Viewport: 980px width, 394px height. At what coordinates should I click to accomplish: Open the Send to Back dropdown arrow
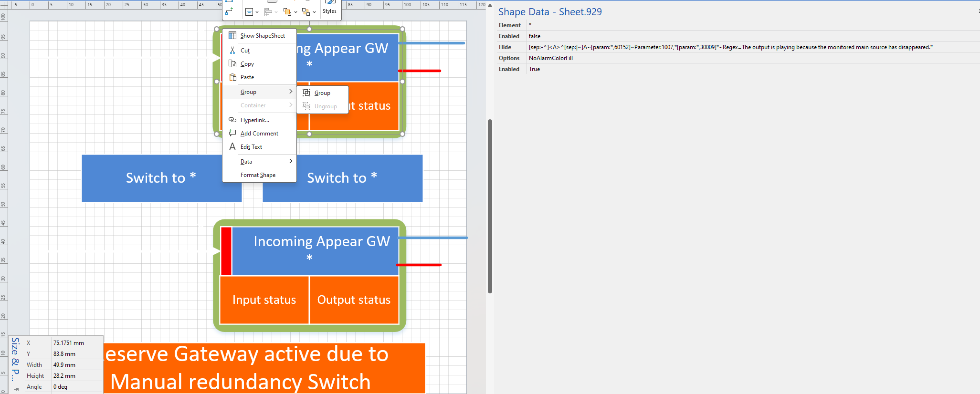tap(314, 12)
